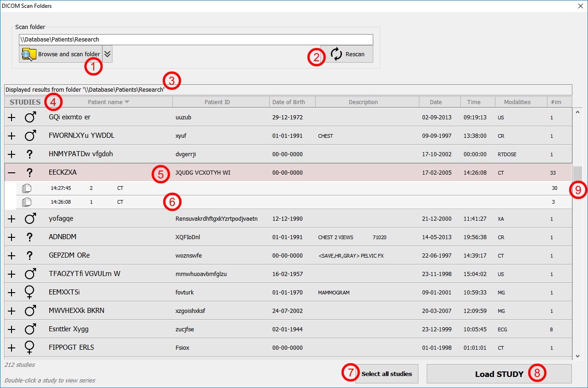Select modality ECG cell
Image resolution: width=588 pixels, height=388 pixels.
(502, 329)
